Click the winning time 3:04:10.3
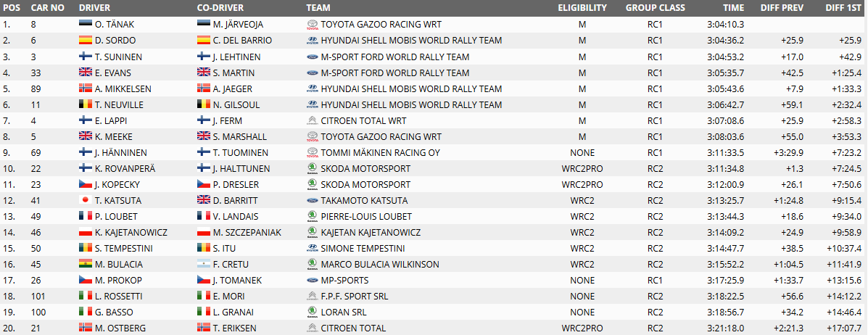The height and width of the screenshot is (335, 868). pyautogui.click(x=726, y=25)
